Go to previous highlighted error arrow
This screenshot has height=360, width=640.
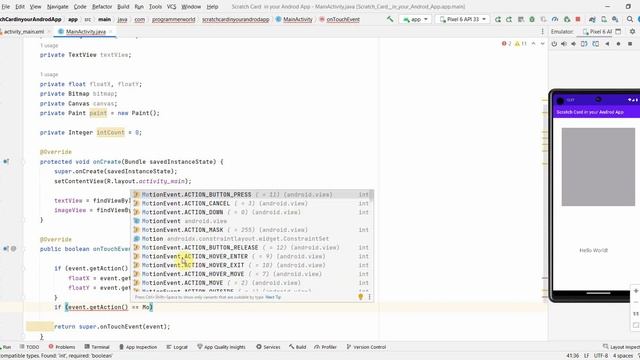click(533, 44)
